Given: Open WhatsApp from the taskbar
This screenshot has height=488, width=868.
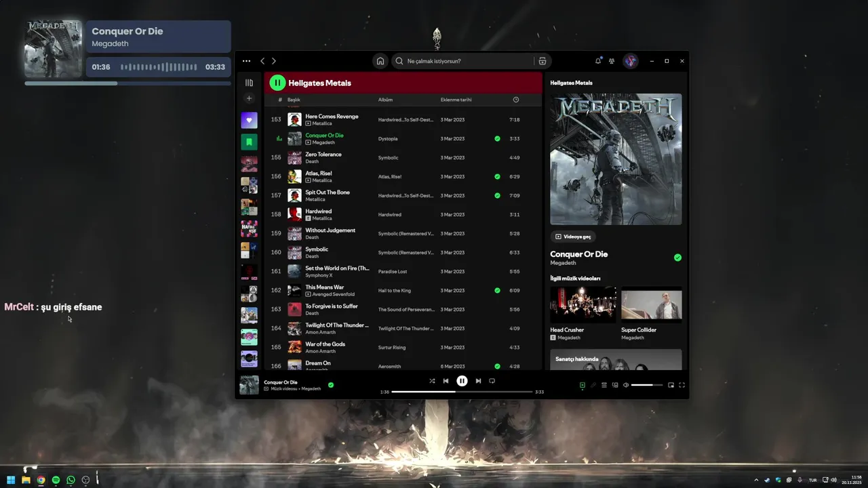Looking at the screenshot, I should click(x=71, y=480).
